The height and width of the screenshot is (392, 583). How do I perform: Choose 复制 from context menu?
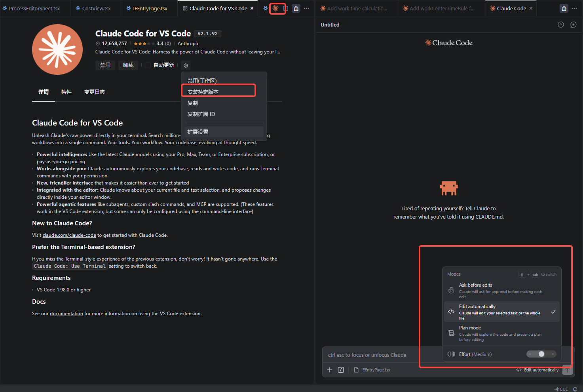click(x=224, y=103)
